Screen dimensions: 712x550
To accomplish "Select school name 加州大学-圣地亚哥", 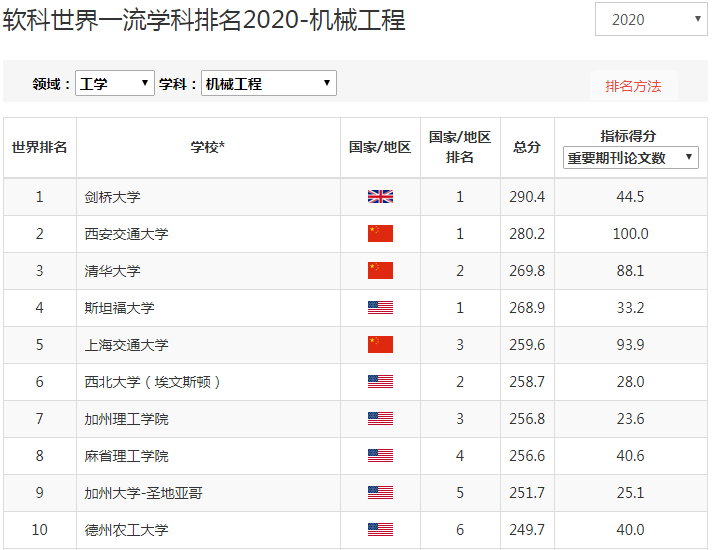I will (143, 493).
